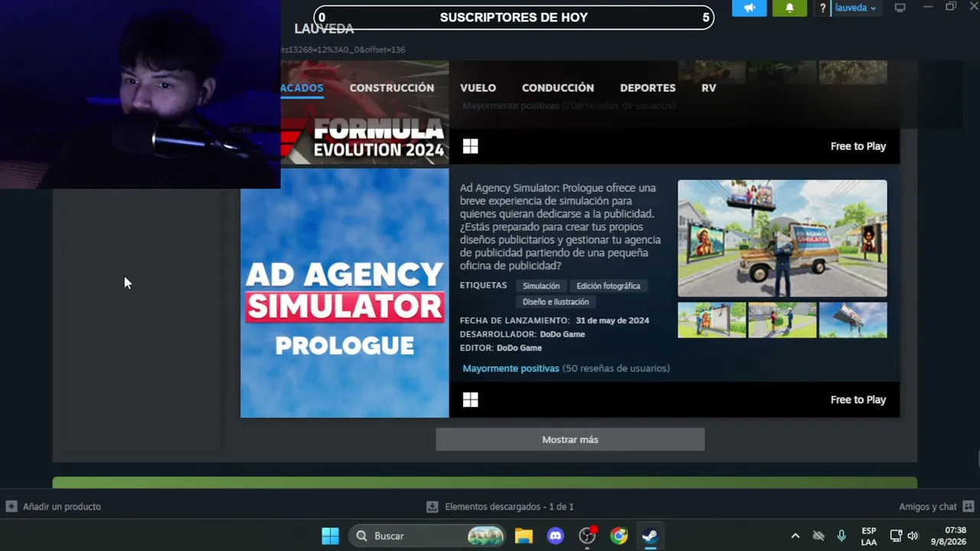Show hidden system tray icons
Screen dimensions: 980x551
tap(795, 536)
